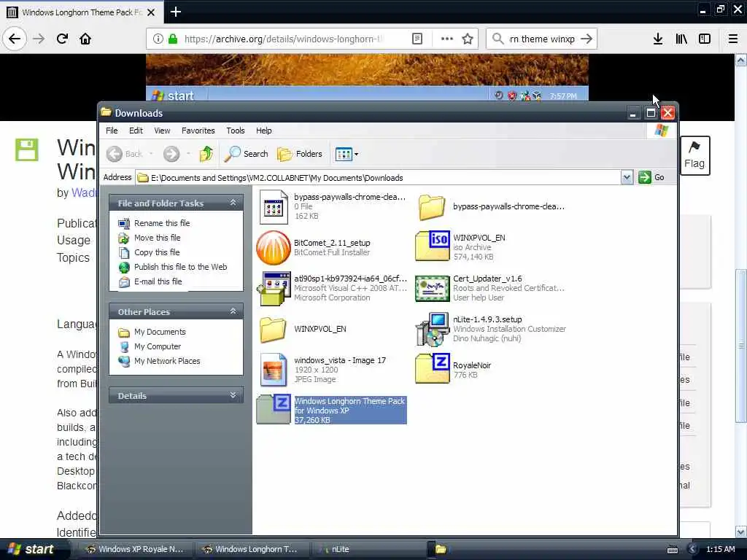Click E-mail this file
This screenshot has width=747, height=560.
click(x=158, y=282)
